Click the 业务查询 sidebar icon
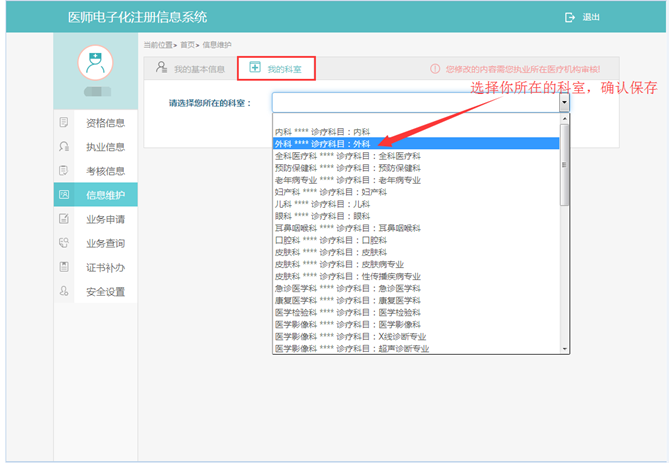The width and height of the screenshot is (672, 464). (65, 243)
